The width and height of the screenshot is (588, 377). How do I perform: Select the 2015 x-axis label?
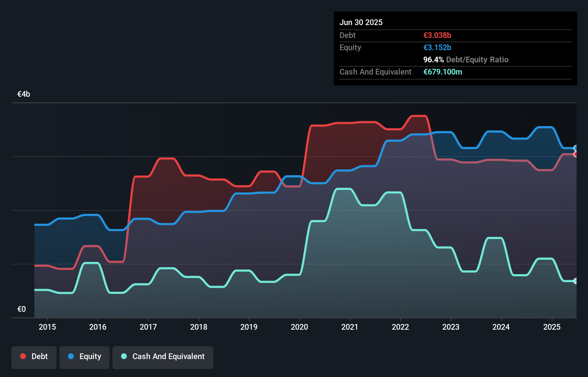[x=47, y=327]
